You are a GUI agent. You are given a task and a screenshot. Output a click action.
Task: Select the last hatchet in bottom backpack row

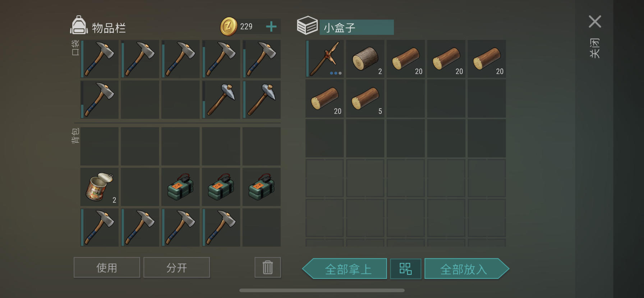pos(221,227)
